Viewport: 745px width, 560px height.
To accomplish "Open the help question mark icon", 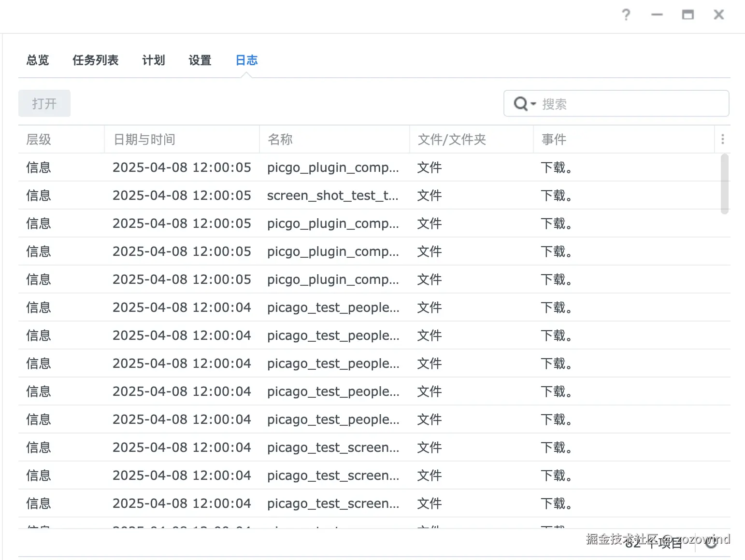I will (x=626, y=15).
